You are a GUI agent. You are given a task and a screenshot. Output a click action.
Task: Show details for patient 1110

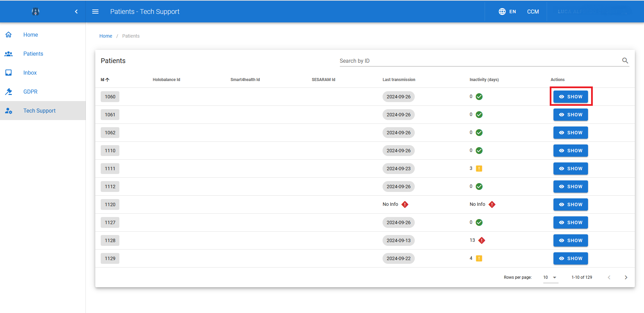tap(571, 151)
